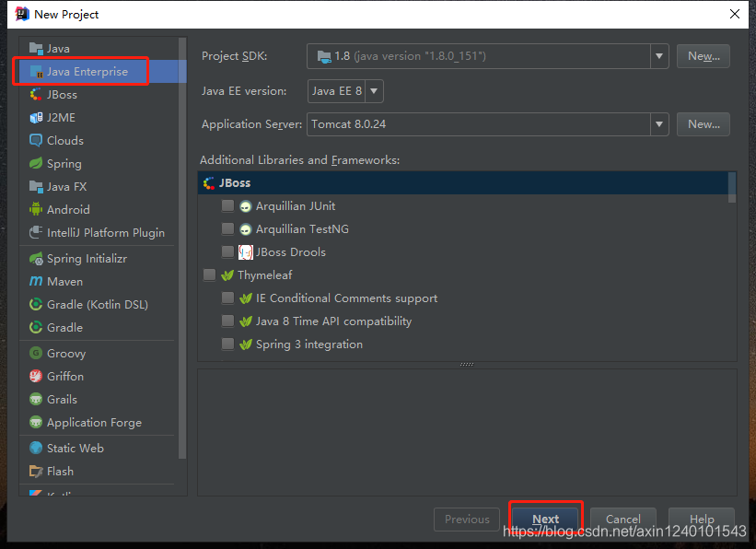Check Java 8 Time API compatibility
The image size is (756, 549).
click(227, 321)
